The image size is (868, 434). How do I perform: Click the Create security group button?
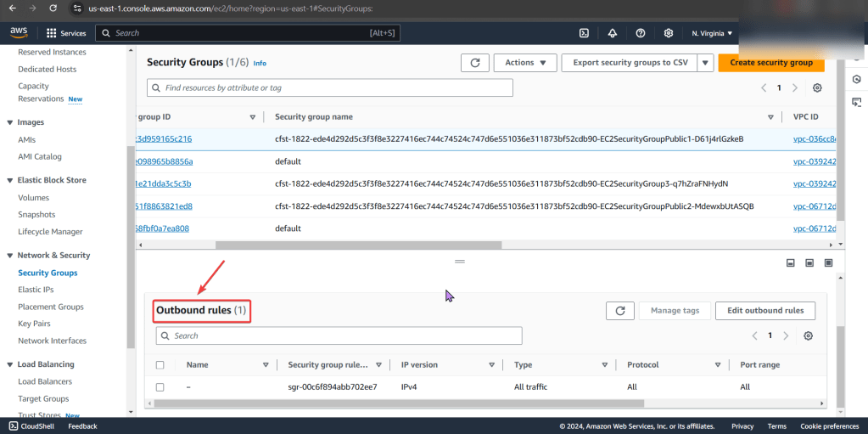(x=770, y=63)
